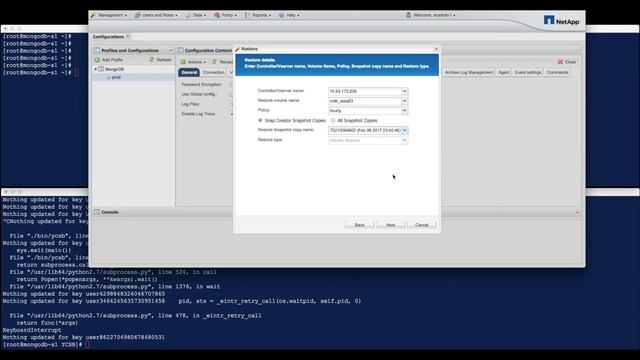
Task: Click the Configuration Content panel icon
Action: 180,50
